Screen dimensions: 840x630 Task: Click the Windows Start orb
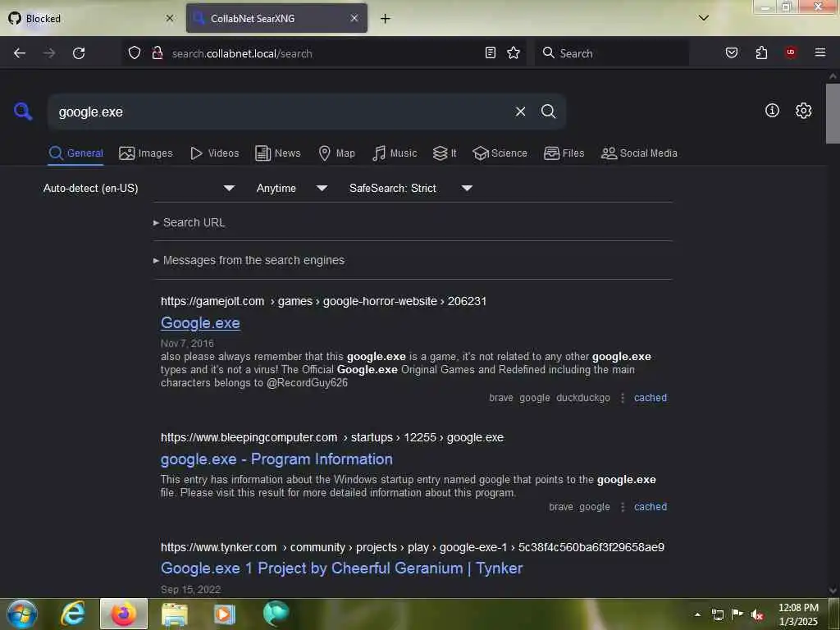tap(21, 614)
